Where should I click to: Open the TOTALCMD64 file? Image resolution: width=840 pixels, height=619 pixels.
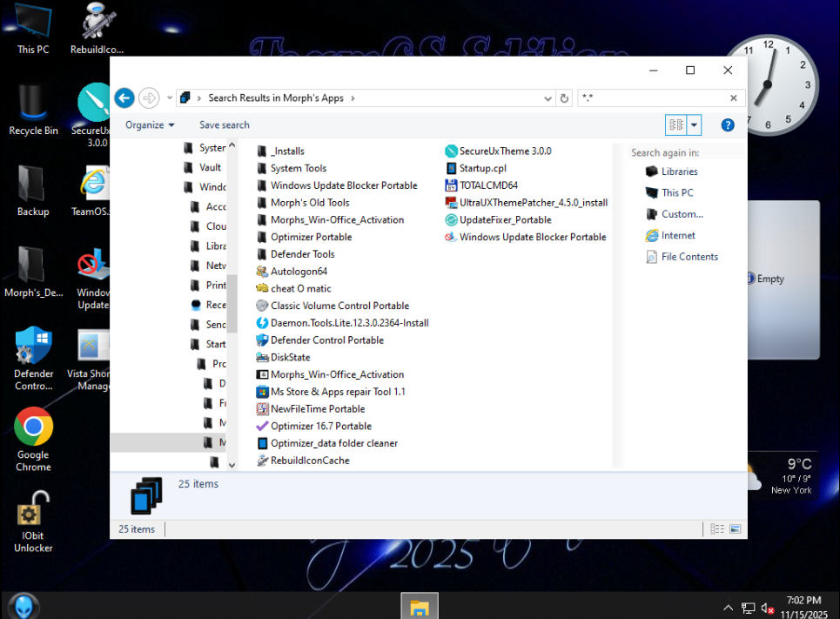click(487, 185)
